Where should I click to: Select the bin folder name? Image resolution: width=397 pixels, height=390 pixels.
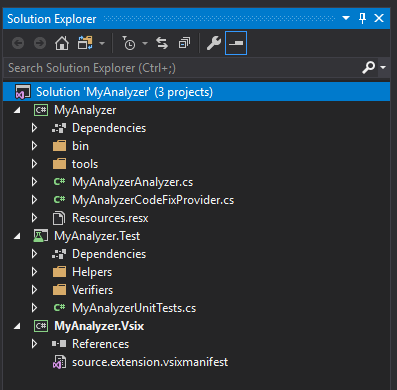(80, 146)
